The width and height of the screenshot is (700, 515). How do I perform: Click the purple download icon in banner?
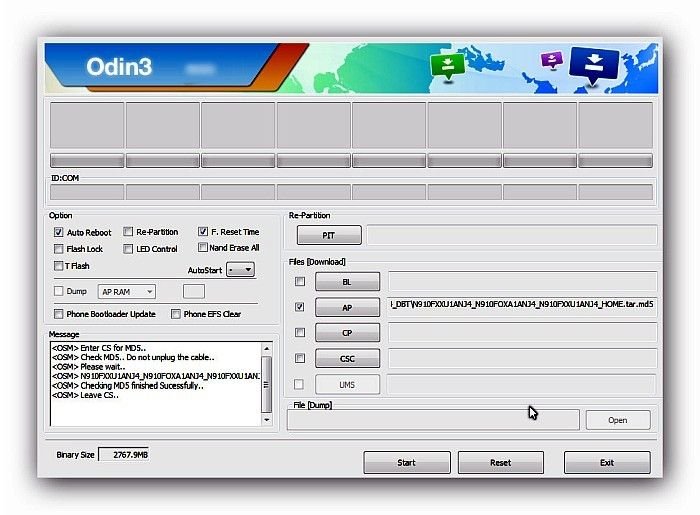pyautogui.click(x=552, y=60)
